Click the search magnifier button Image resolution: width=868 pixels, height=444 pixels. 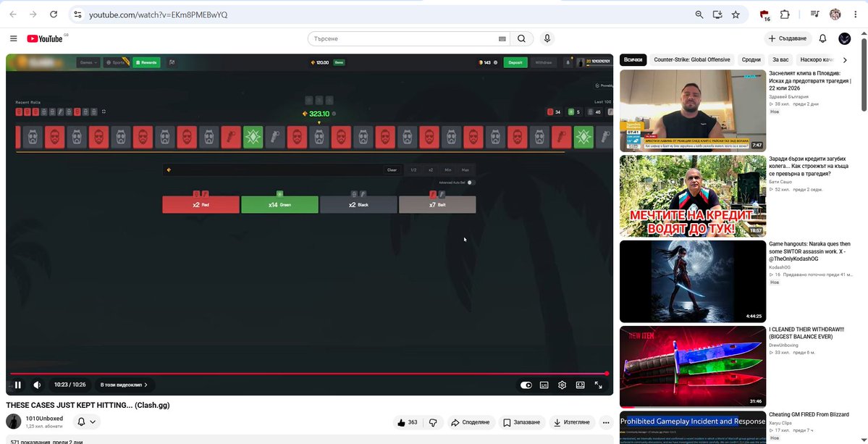(521, 39)
